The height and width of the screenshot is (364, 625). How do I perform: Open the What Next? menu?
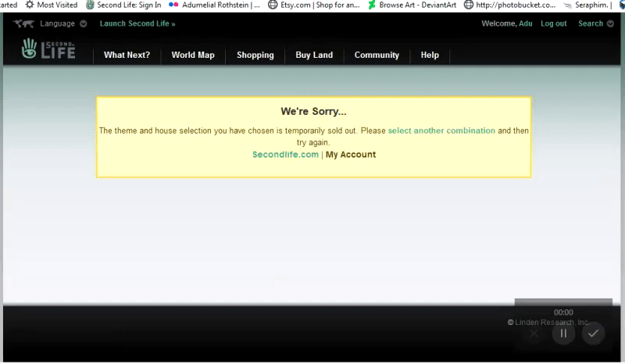pos(127,55)
